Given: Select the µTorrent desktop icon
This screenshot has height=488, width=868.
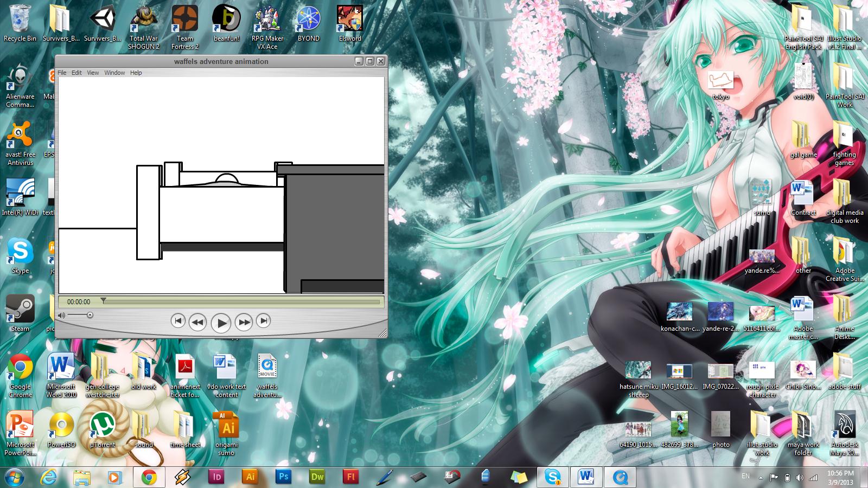Looking at the screenshot, I should click(x=103, y=429).
